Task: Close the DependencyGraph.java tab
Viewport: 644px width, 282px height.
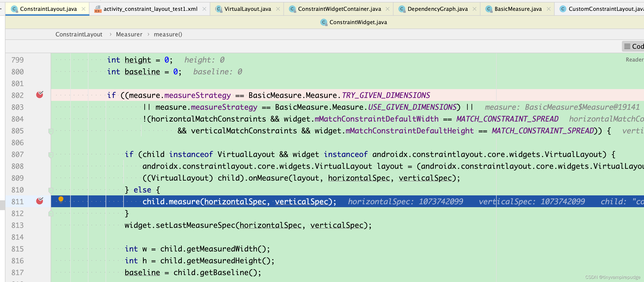Action: pyautogui.click(x=474, y=9)
